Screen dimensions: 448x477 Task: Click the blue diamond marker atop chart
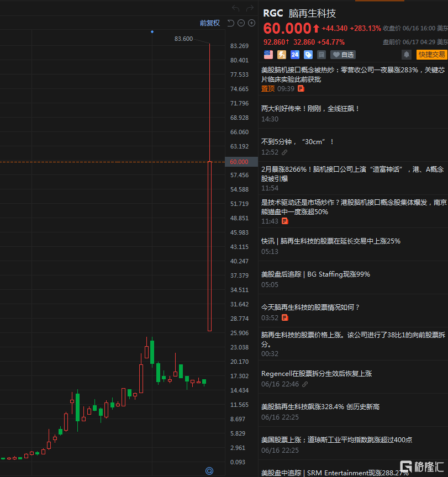coord(152,31)
